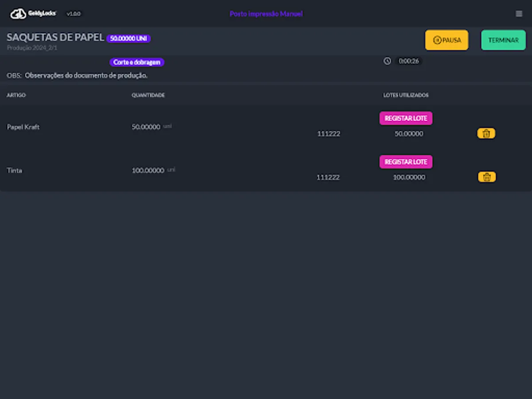Click lot quantity 50.00000 under Papel Kraft

coord(409,133)
